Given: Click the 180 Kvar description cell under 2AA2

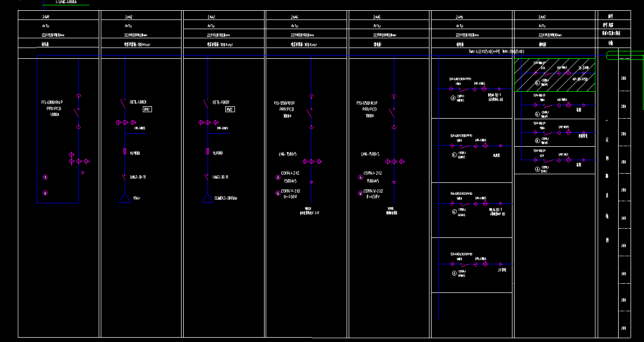Looking at the screenshot, I should tap(137, 44).
